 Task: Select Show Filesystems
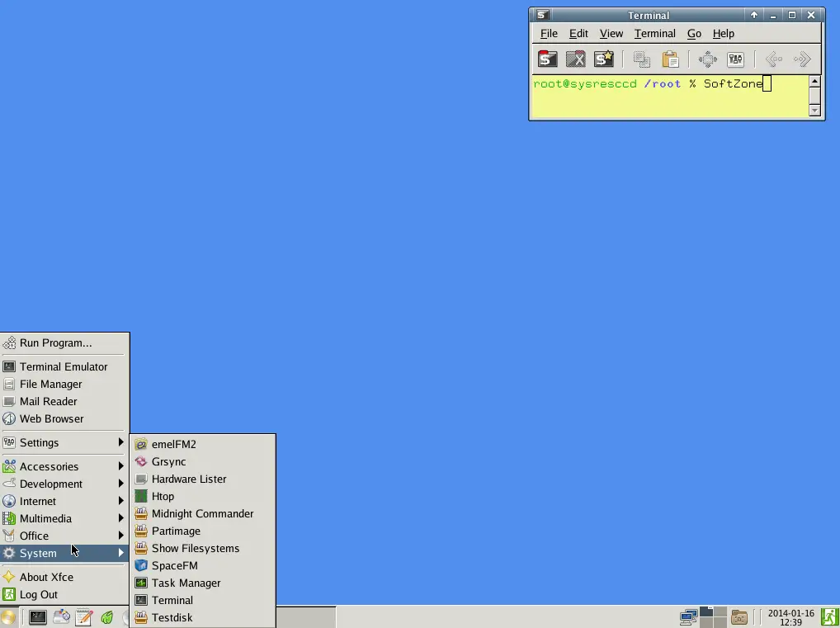pos(203,548)
